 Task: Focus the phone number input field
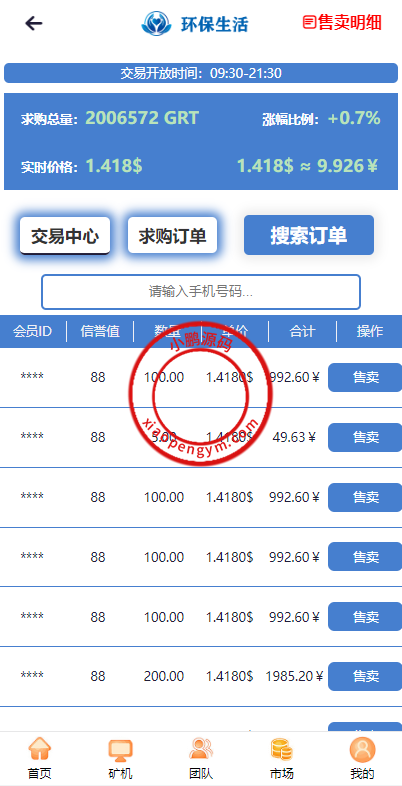pos(201,292)
